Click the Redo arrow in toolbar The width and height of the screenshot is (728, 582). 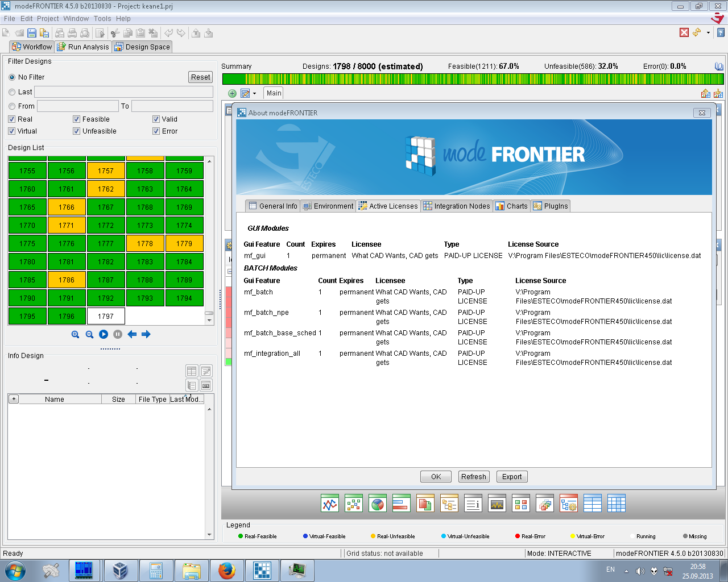click(x=181, y=33)
